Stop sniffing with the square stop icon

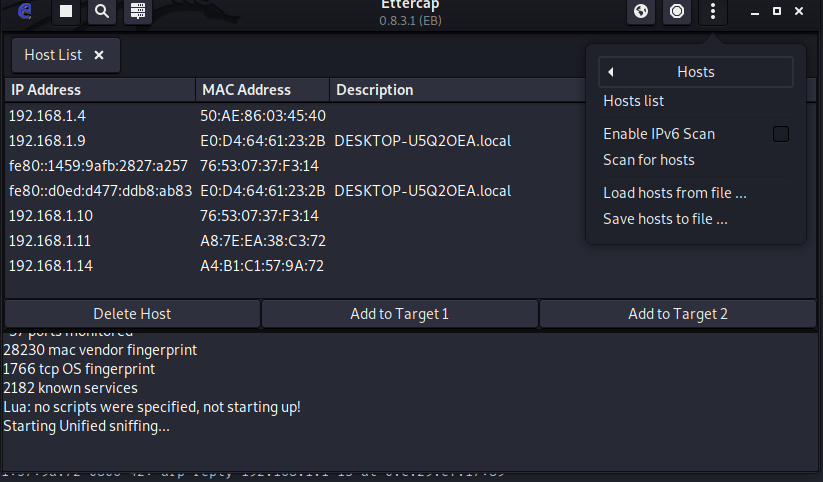[66, 11]
